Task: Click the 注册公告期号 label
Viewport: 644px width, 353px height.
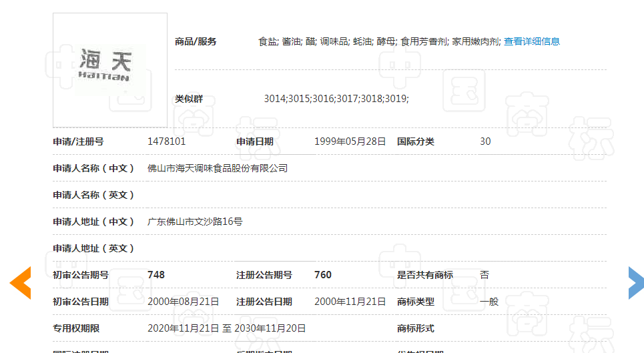Action: 264,275
